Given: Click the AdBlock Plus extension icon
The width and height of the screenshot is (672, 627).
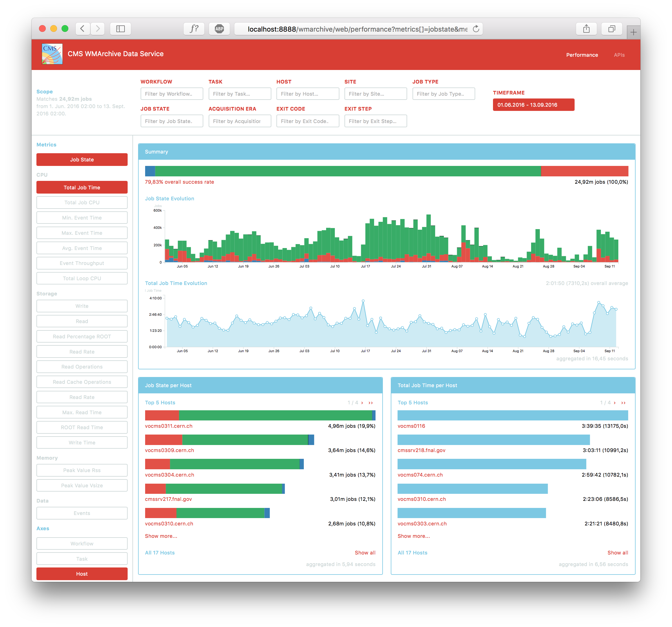Looking at the screenshot, I should point(219,29).
